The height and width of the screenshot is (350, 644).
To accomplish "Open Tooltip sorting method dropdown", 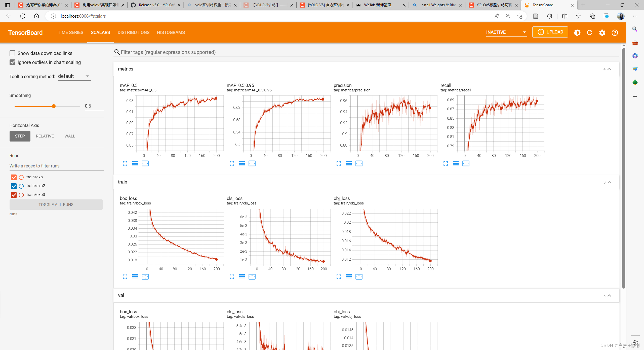I will click(x=74, y=76).
